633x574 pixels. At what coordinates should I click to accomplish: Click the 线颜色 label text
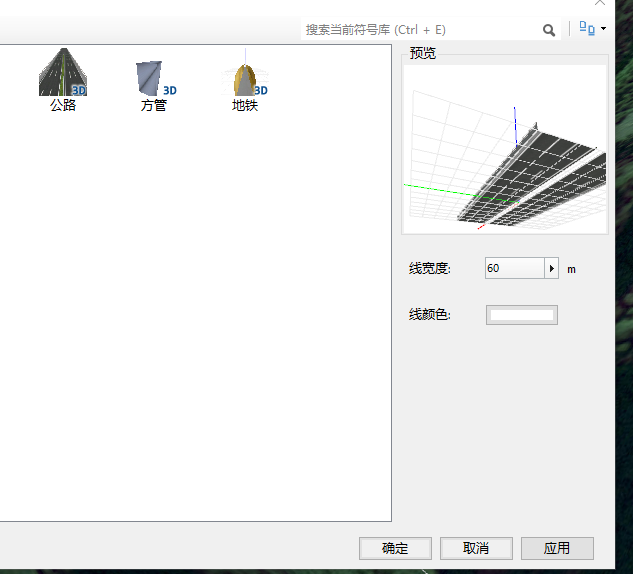(x=430, y=314)
